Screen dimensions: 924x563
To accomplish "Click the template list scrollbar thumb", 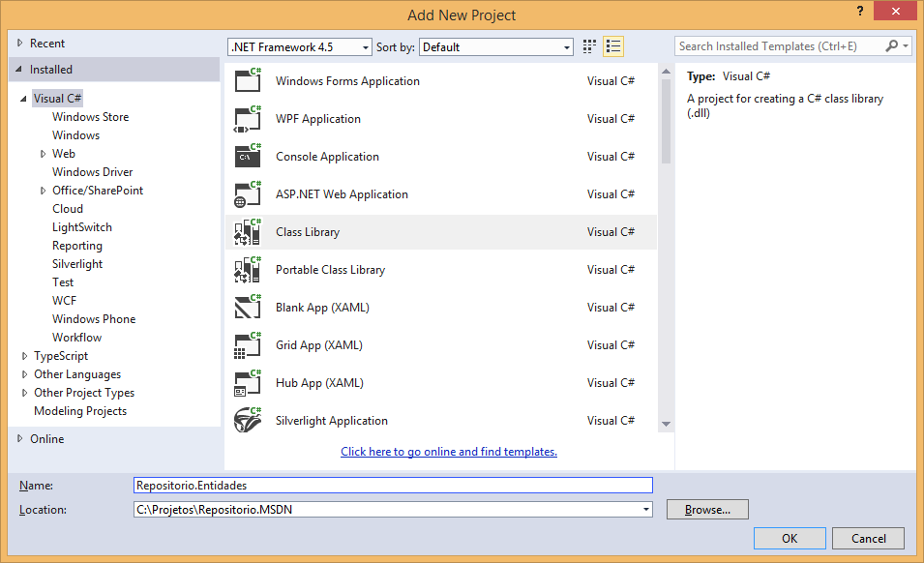I will (666, 121).
